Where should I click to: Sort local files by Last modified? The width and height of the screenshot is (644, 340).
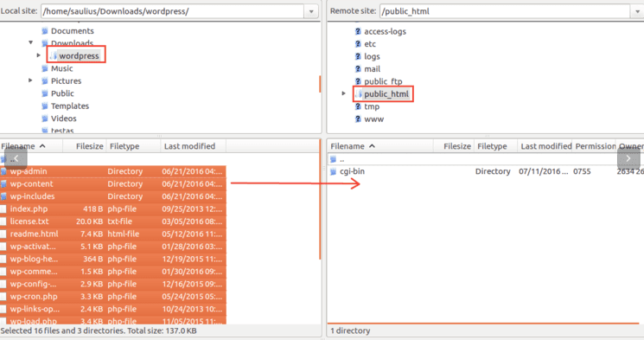(x=194, y=146)
